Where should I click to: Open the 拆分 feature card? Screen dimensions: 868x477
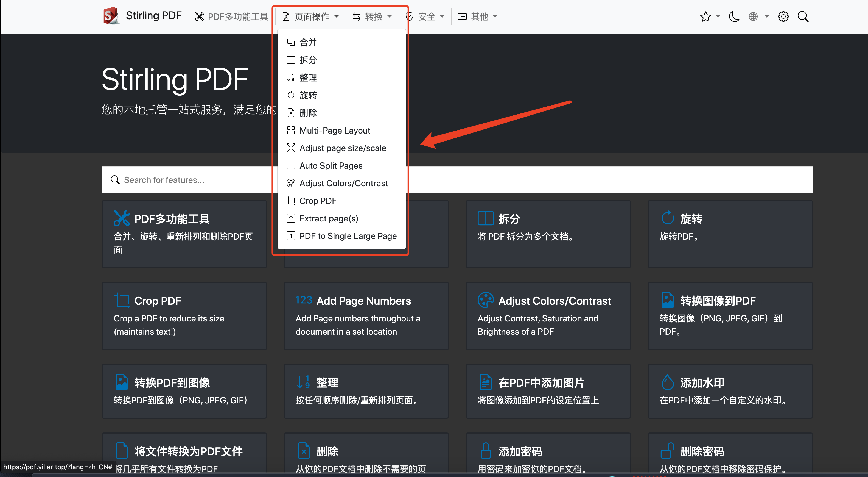(x=548, y=234)
